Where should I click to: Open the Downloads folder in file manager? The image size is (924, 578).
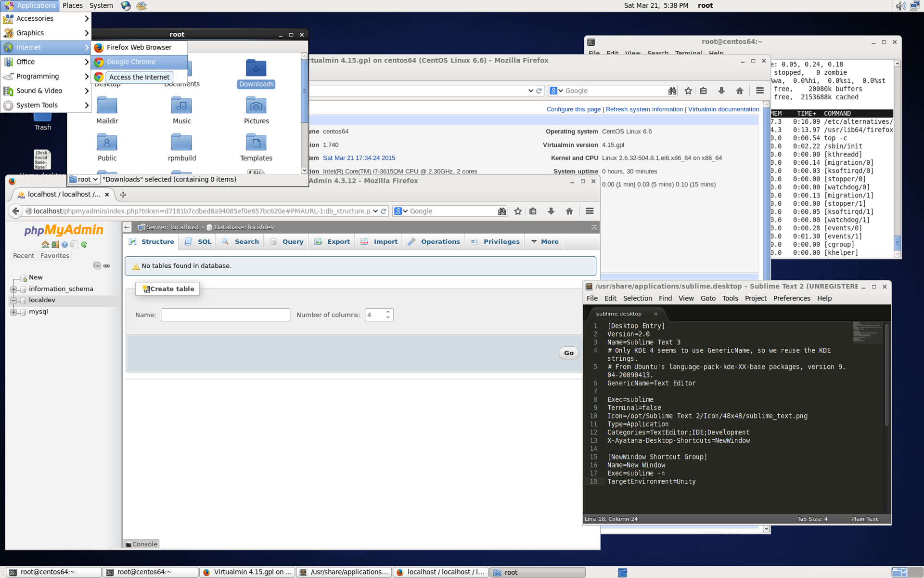click(256, 73)
